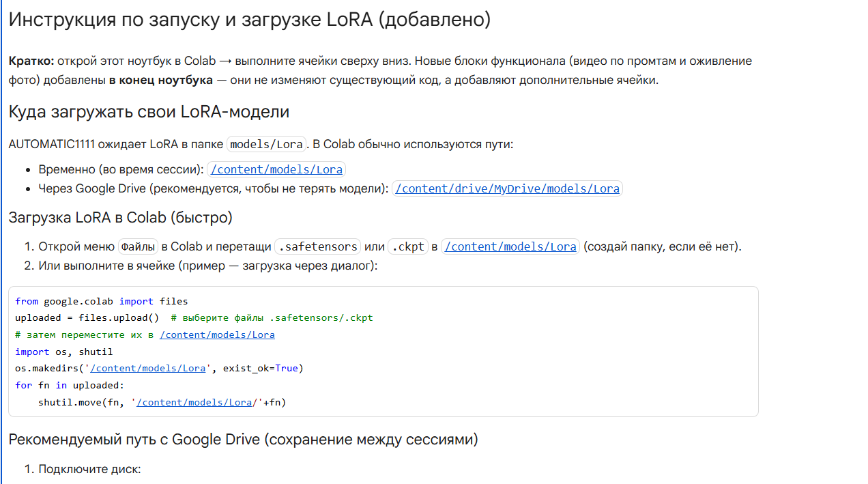868x484 pixels.
Task: Click the /content/models/Lora link after '.ckpt в'
Action: tap(510, 246)
